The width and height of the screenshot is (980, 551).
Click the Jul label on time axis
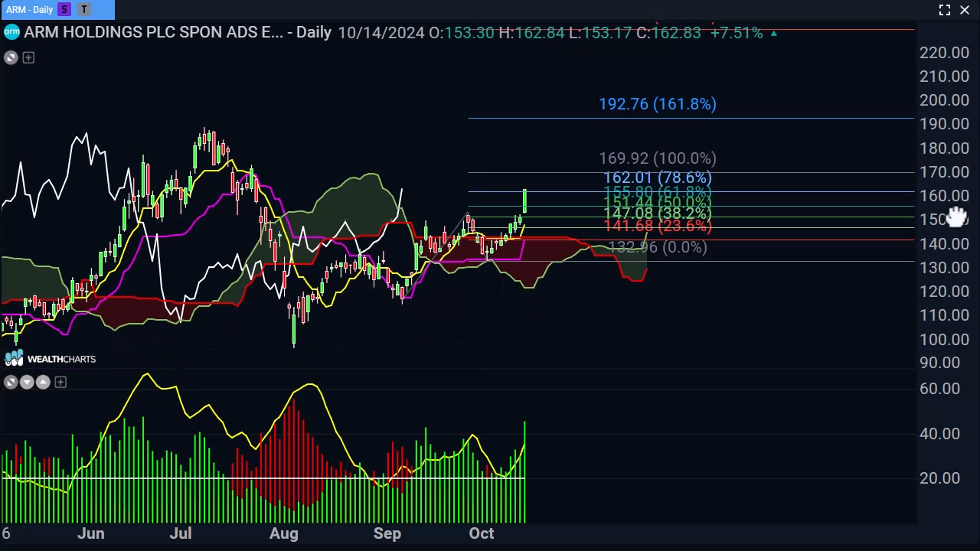(181, 533)
